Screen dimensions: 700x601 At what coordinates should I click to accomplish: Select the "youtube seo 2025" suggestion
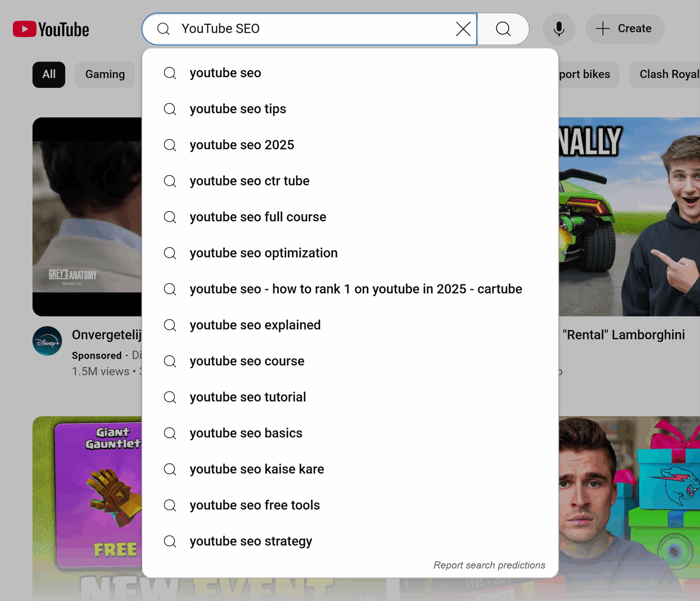[x=242, y=145]
